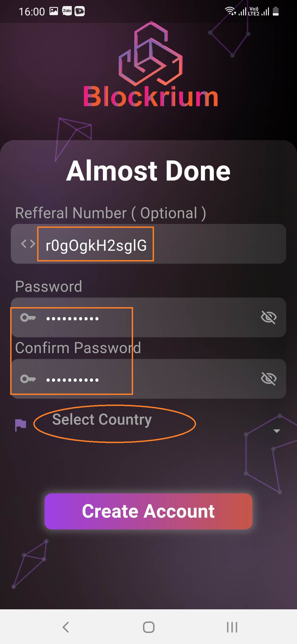Tap the referral code brackets icon
The image size is (297, 644).
click(x=28, y=244)
